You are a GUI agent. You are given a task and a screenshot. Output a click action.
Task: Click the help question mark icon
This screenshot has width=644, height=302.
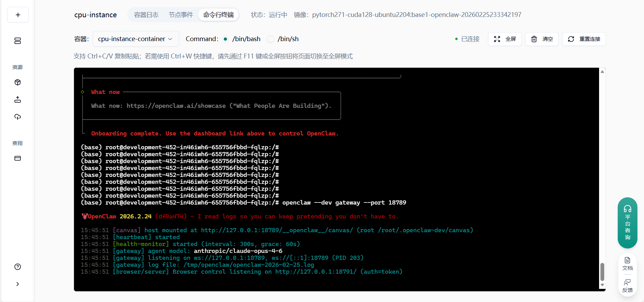pyautogui.click(x=18, y=267)
